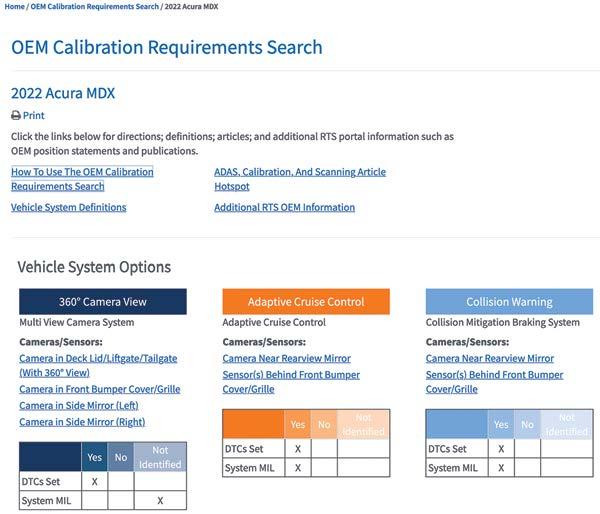Screen dimensions: 600x514
Task: Click Not Identified header in 360° Camera table
Action: 160,457
